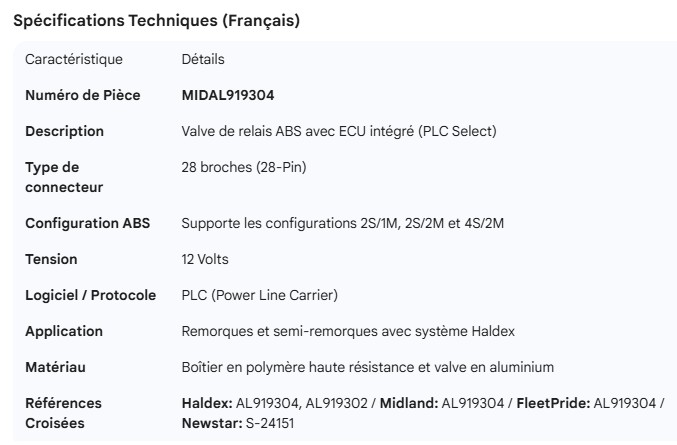Select the 'Références Croisées' row label
677x445 pixels.
[63, 413]
